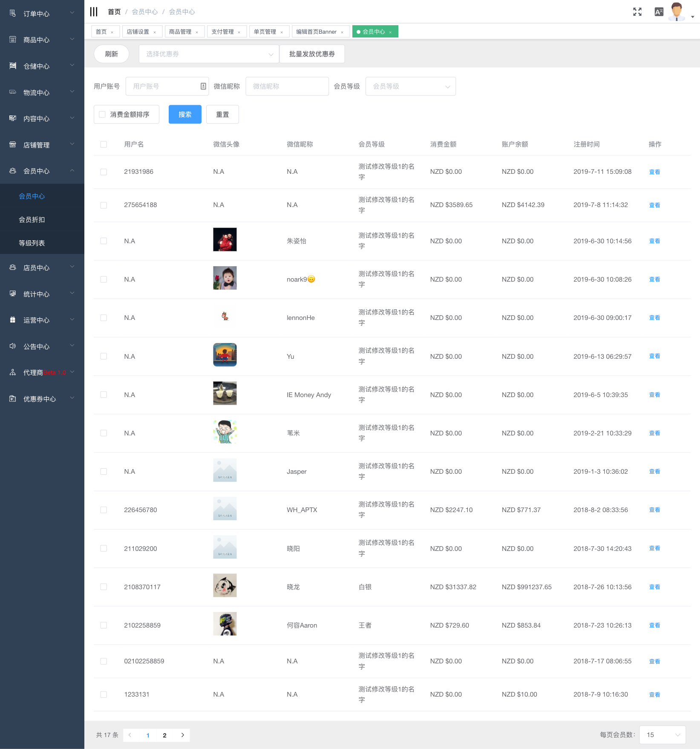Image resolution: width=700 pixels, height=749 pixels.
Task: Open the language translation icon
Action: pos(659,12)
